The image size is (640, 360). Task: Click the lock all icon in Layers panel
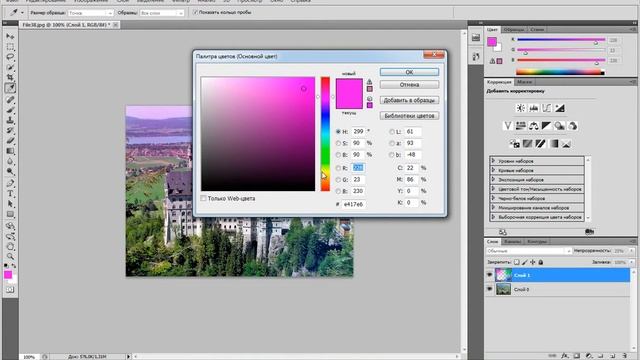[x=540, y=262]
